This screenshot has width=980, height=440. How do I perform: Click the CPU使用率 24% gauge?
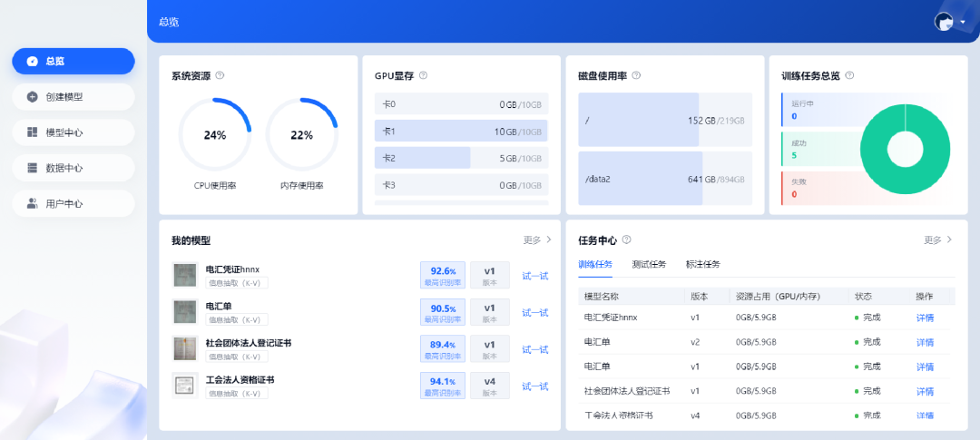(x=215, y=135)
